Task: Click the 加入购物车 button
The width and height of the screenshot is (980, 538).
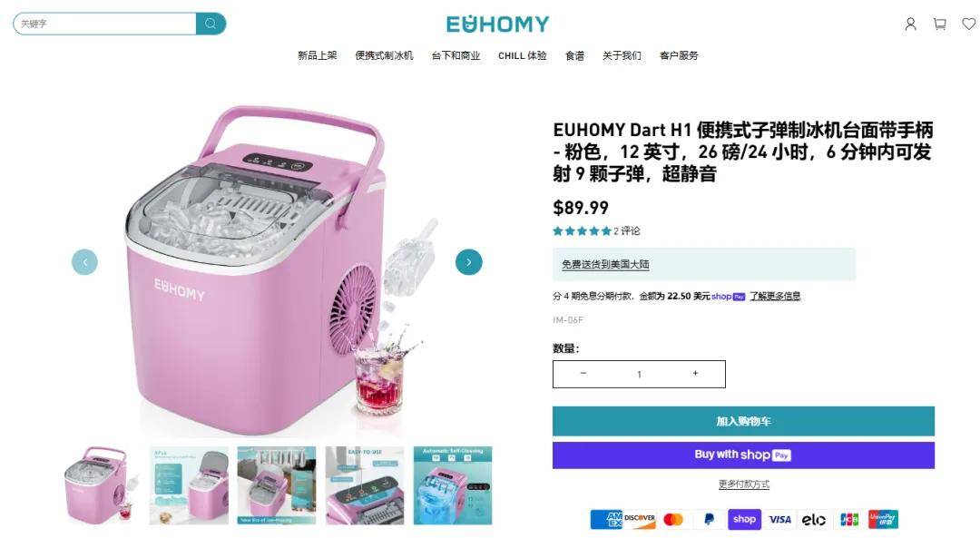Action: (x=743, y=421)
